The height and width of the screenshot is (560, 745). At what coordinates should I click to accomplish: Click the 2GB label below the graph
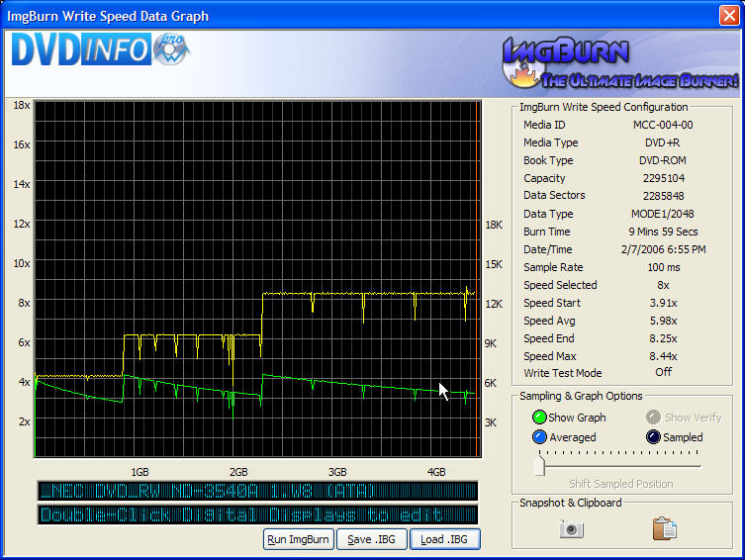point(238,472)
